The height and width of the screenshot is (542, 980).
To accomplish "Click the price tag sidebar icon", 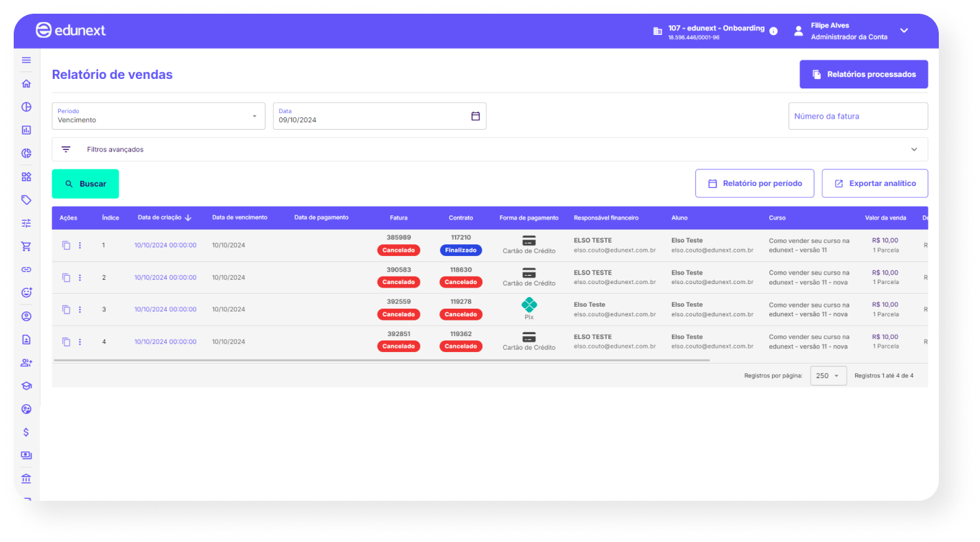I will [x=26, y=200].
